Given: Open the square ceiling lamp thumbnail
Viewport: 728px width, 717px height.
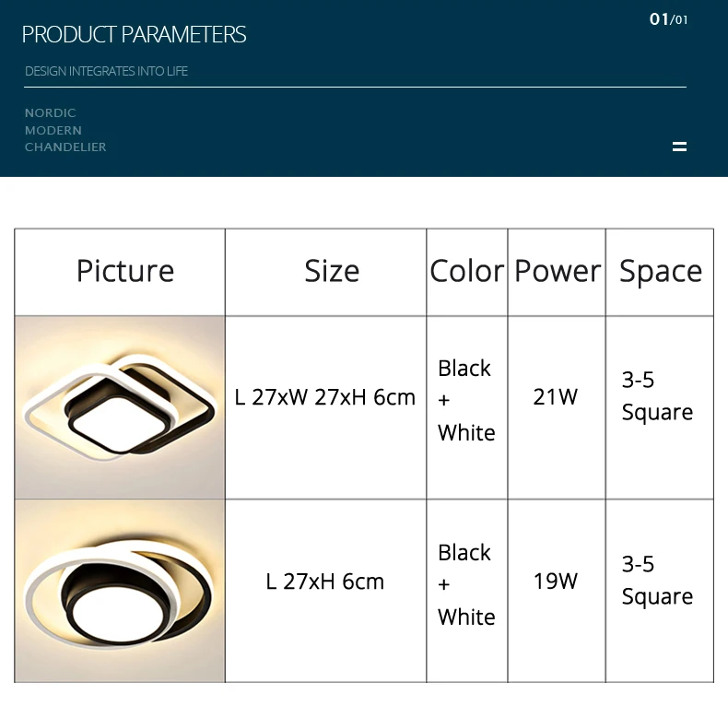Looking at the screenshot, I should pyautogui.click(x=120, y=407).
